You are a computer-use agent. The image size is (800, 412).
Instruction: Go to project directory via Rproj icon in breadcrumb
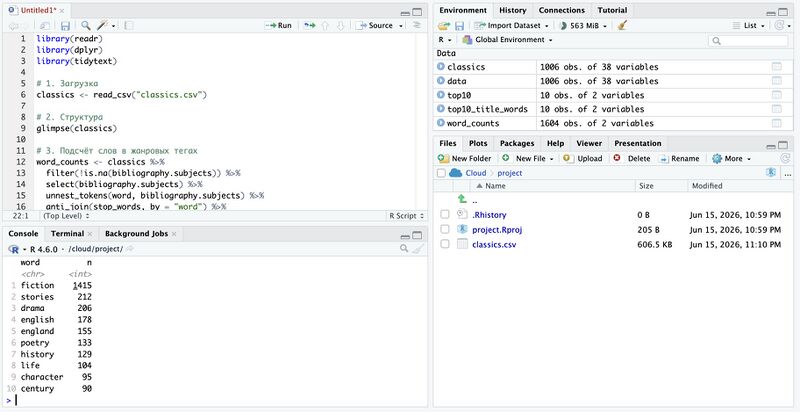pos(771,173)
